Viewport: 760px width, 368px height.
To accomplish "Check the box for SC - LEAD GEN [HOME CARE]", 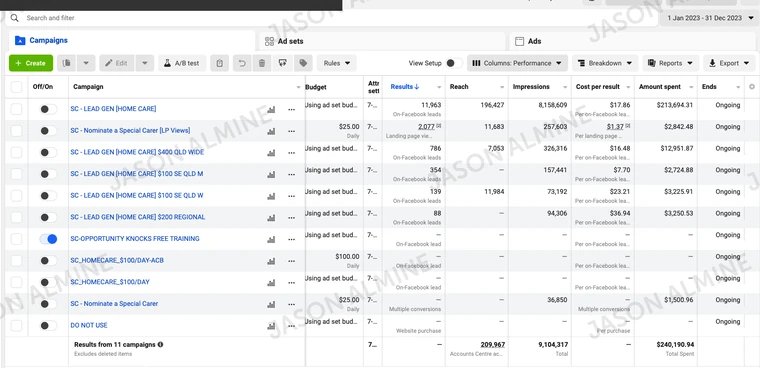I will [16, 109].
